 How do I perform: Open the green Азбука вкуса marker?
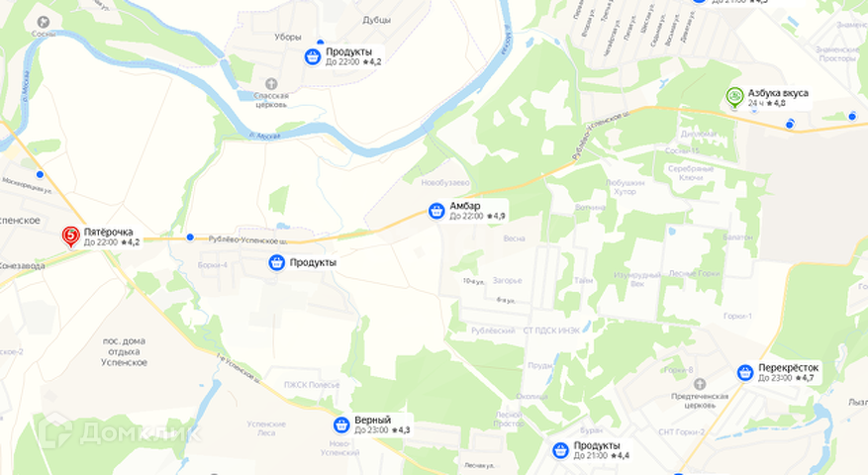[734, 97]
